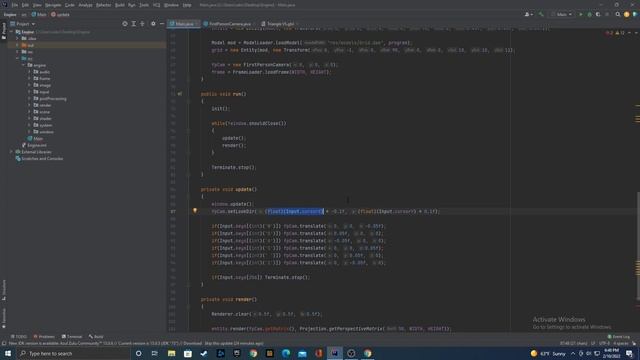The width and height of the screenshot is (640, 360).
Task: Expand the .idea folder arrow
Action: tap(18, 38)
